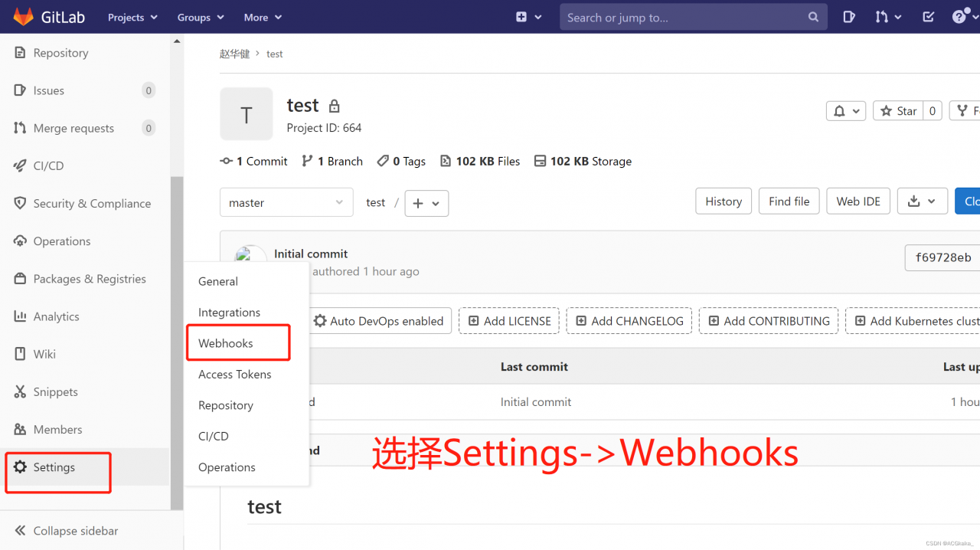
Task: Open the Groups menu
Action: click(x=201, y=17)
